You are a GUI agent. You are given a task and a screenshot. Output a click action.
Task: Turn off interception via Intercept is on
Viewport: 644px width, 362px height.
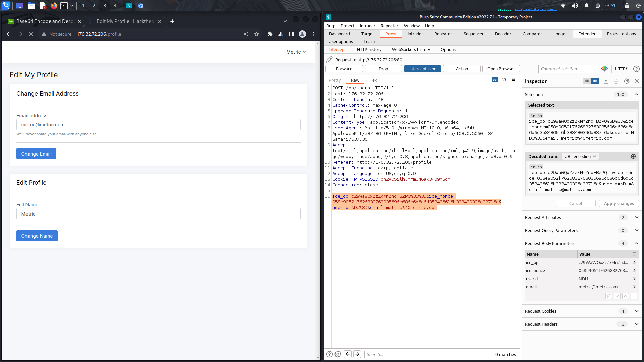(x=422, y=69)
